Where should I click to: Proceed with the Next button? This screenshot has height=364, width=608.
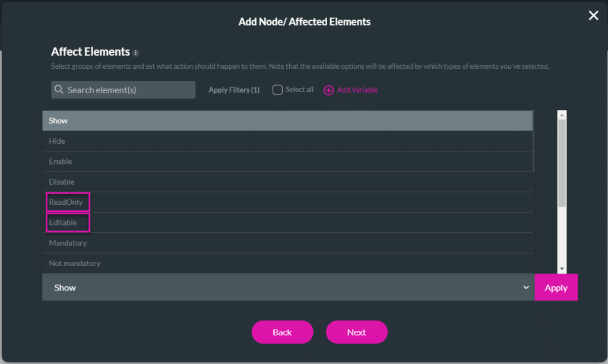point(356,332)
